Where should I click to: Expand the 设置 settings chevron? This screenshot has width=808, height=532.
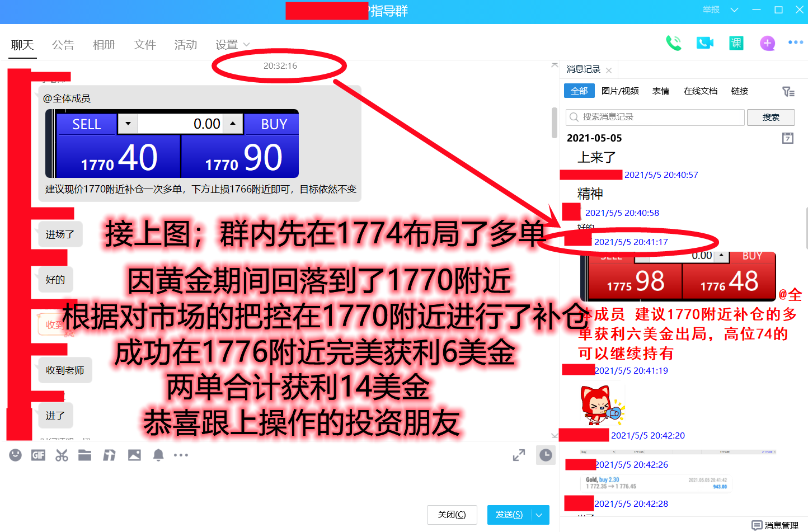246,45
